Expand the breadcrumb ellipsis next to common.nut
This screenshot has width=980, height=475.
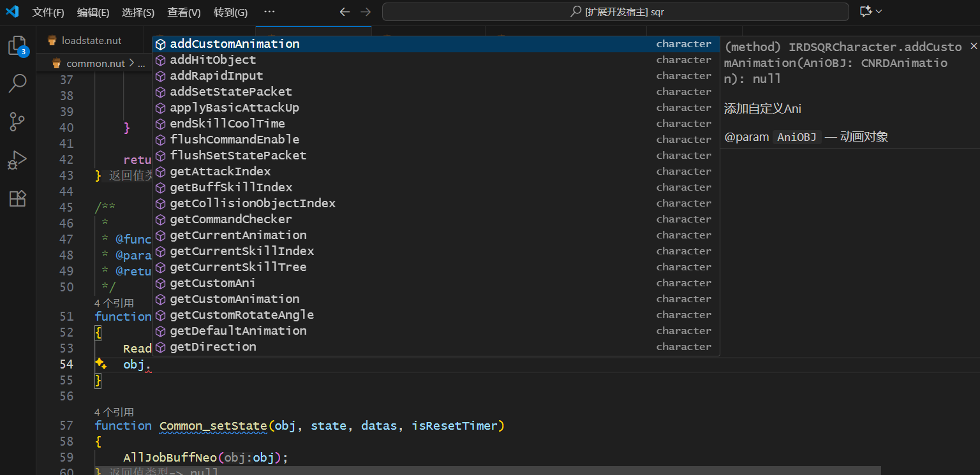pos(142,62)
